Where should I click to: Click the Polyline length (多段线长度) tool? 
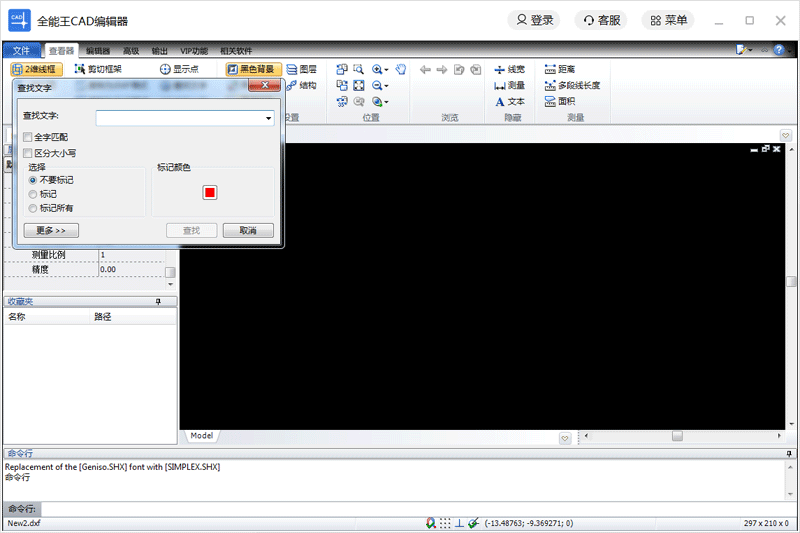(571, 85)
